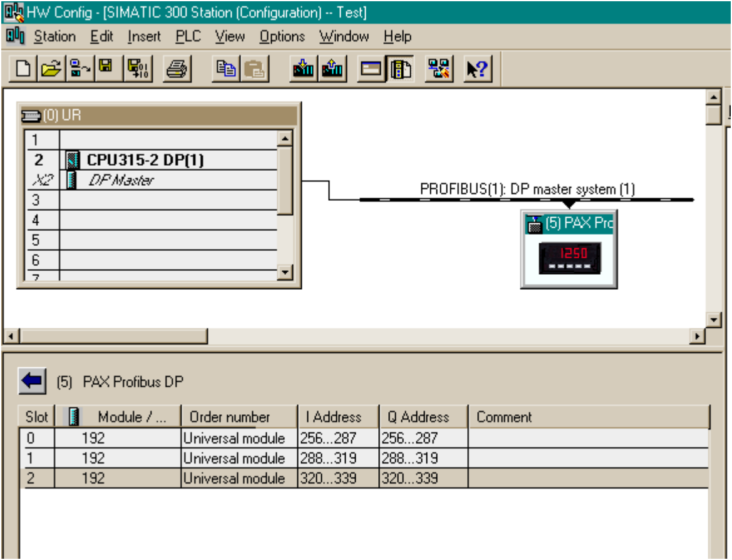
Task: Click the Slot column header
Action: (36, 416)
